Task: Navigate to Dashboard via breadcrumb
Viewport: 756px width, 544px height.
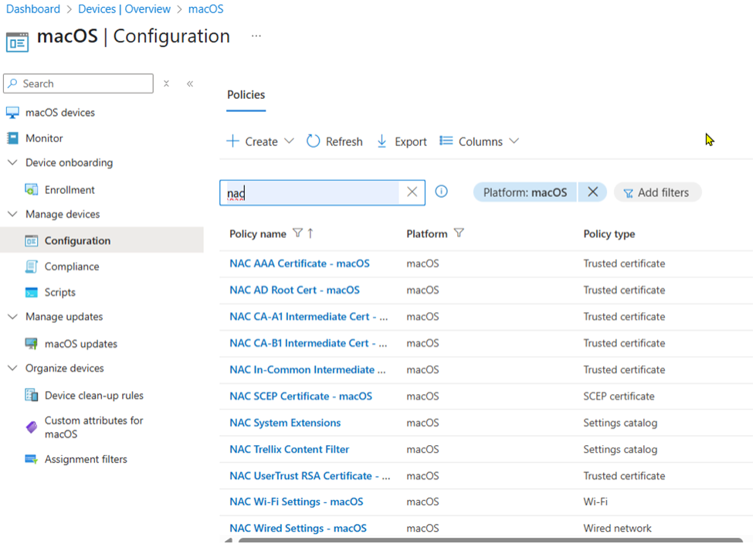Action: click(33, 8)
